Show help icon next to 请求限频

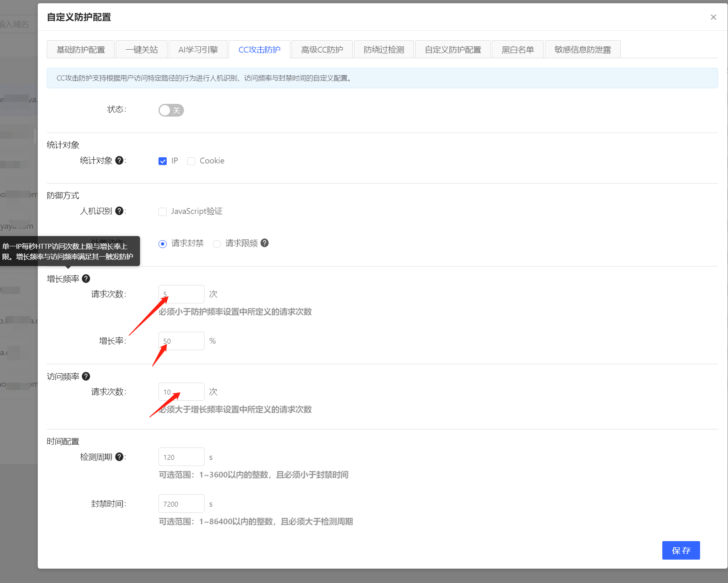click(x=264, y=243)
